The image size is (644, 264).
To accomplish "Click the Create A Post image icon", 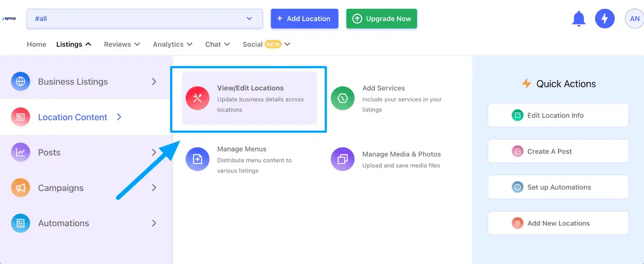I will pos(518,151).
